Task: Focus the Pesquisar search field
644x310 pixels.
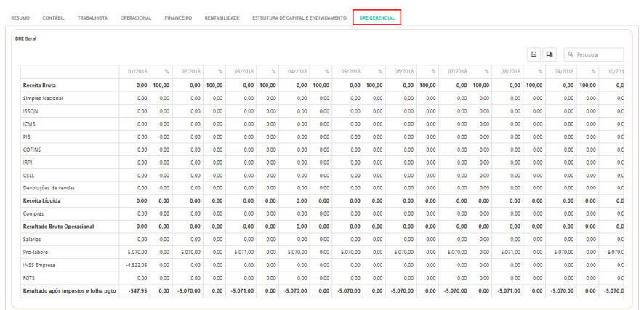Action: click(x=593, y=54)
